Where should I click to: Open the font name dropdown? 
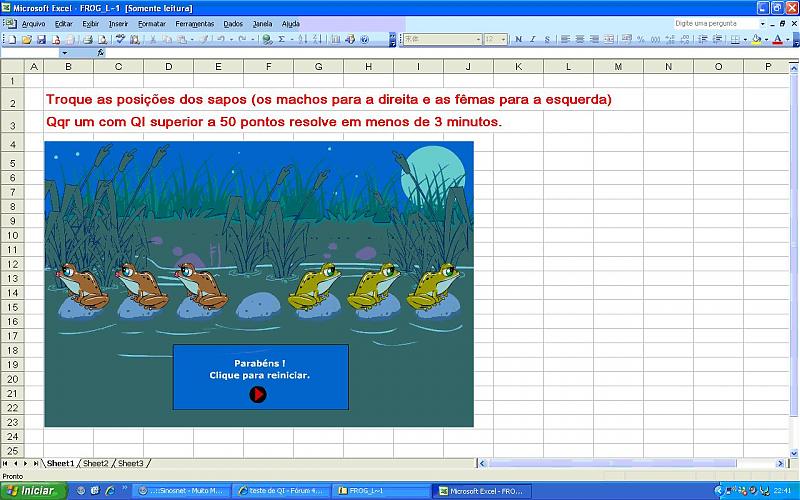coord(478,39)
